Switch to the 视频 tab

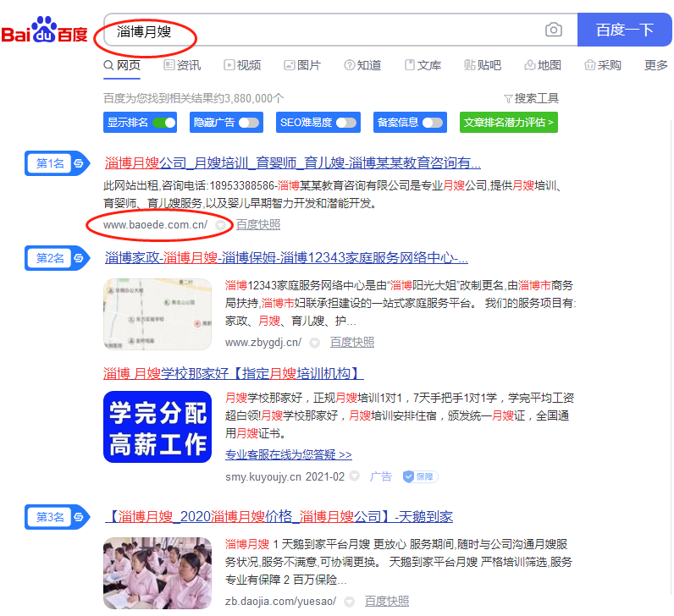click(242, 65)
